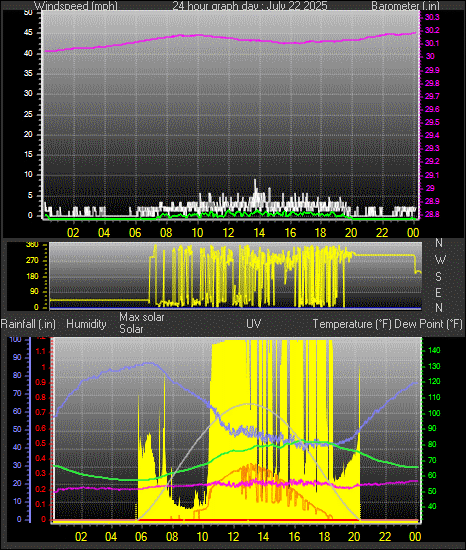Click the 'Windspeed (mph)' axis title
The width and height of the screenshot is (466, 550).
(x=76, y=6)
